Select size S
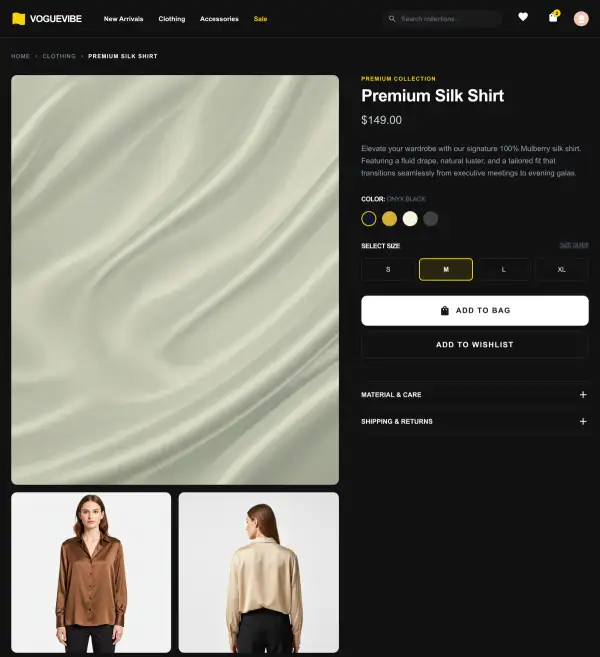Screen dimensions: 600x657 [387, 269]
